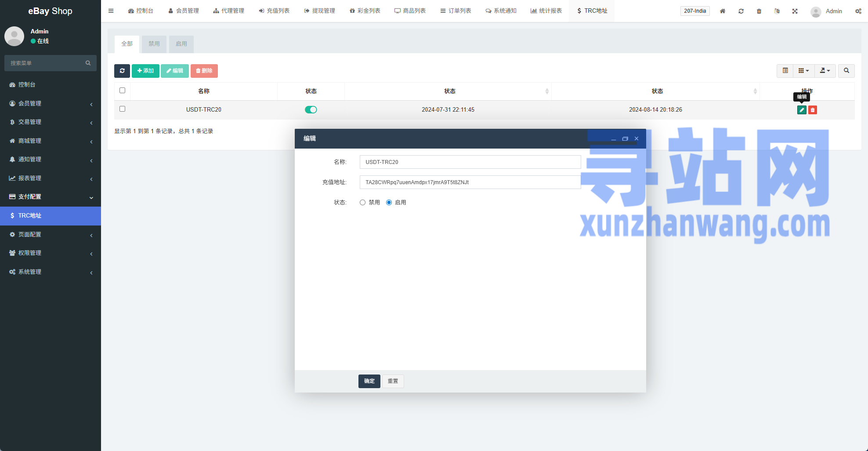Select the 禁用 radio option in dialog
The height and width of the screenshot is (451, 868).
tap(363, 203)
